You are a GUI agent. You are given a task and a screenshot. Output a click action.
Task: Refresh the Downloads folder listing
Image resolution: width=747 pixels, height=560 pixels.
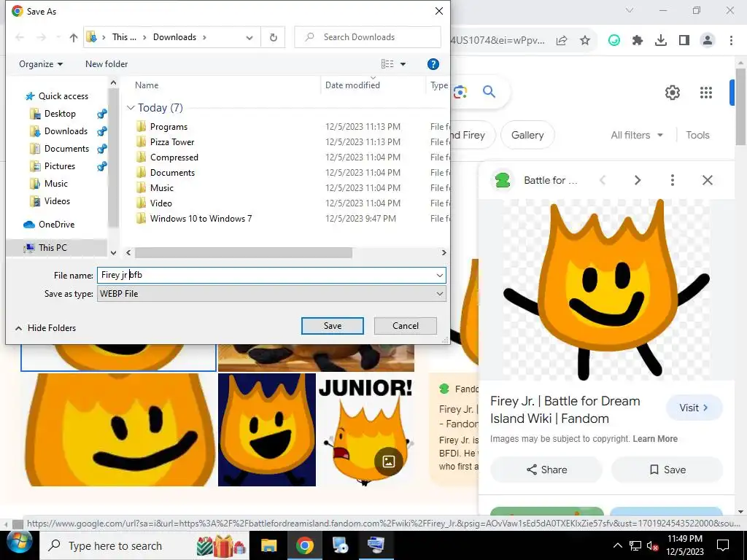point(274,37)
